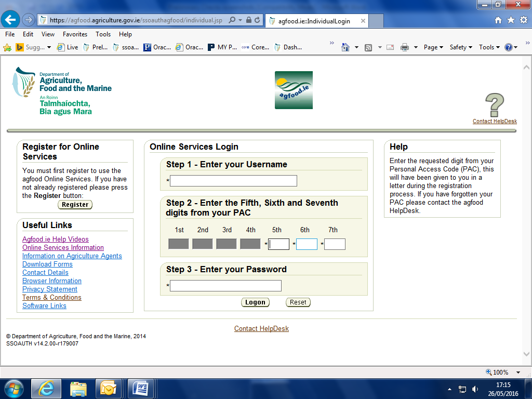Open the zoom level 100% dropdown arrow
The image size is (532, 399).
click(x=518, y=373)
